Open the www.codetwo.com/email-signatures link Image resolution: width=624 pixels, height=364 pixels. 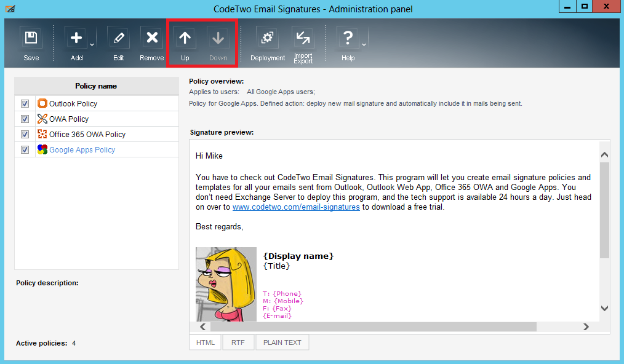tap(296, 207)
